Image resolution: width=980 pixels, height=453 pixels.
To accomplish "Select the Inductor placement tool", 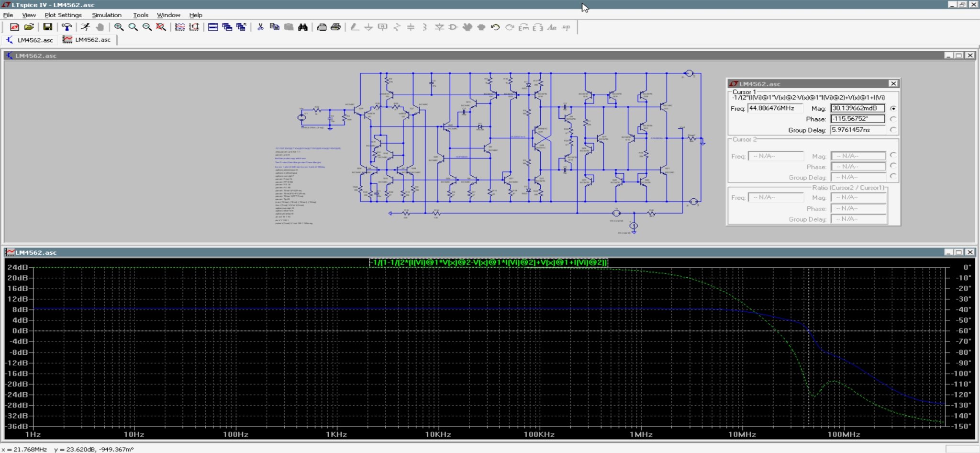I will coord(425,27).
